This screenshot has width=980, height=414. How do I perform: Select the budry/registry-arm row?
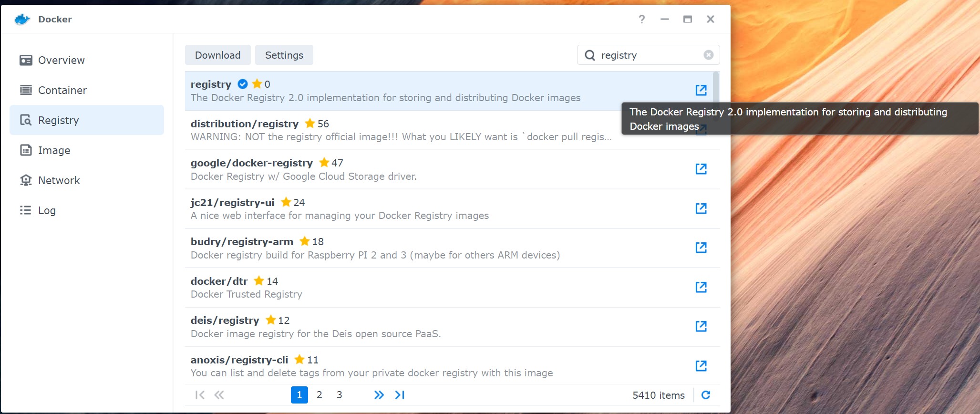pyautogui.click(x=452, y=248)
